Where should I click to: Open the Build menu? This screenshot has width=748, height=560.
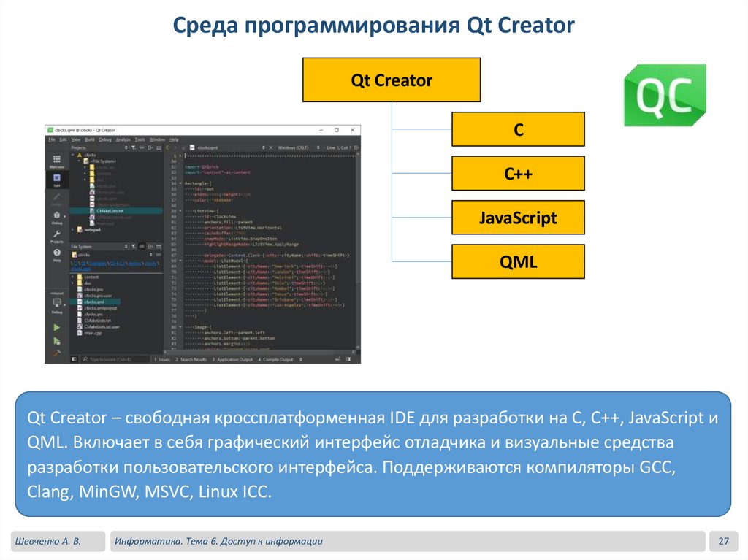90,139
